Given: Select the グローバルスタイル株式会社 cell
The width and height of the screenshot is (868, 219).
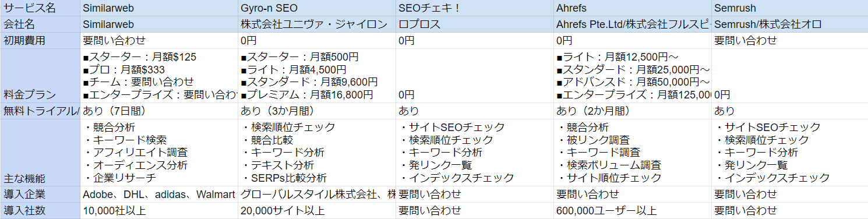Looking at the screenshot, I should pyautogui.click(x=317, y=194).
